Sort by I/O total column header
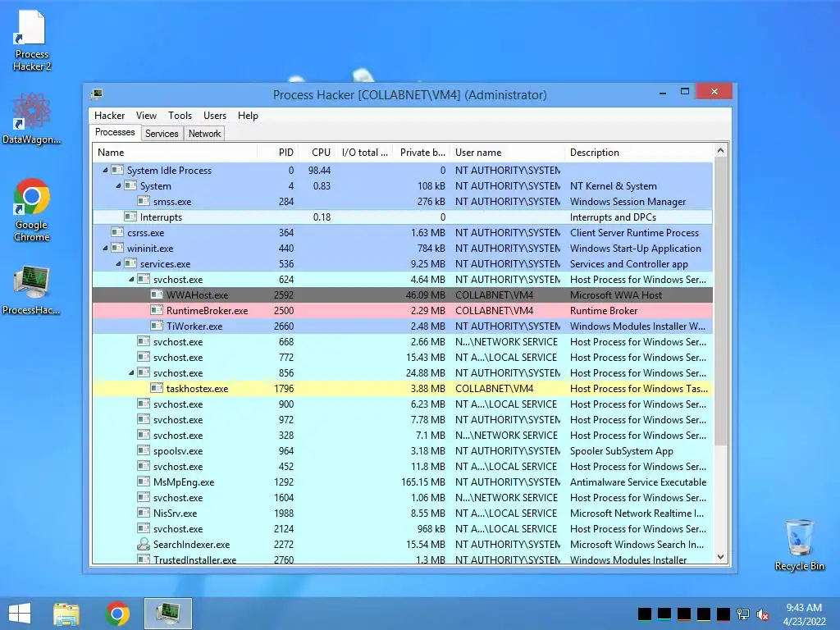This screenshot has height=630, width=840. pyautogui.click(x=365, y=153)
